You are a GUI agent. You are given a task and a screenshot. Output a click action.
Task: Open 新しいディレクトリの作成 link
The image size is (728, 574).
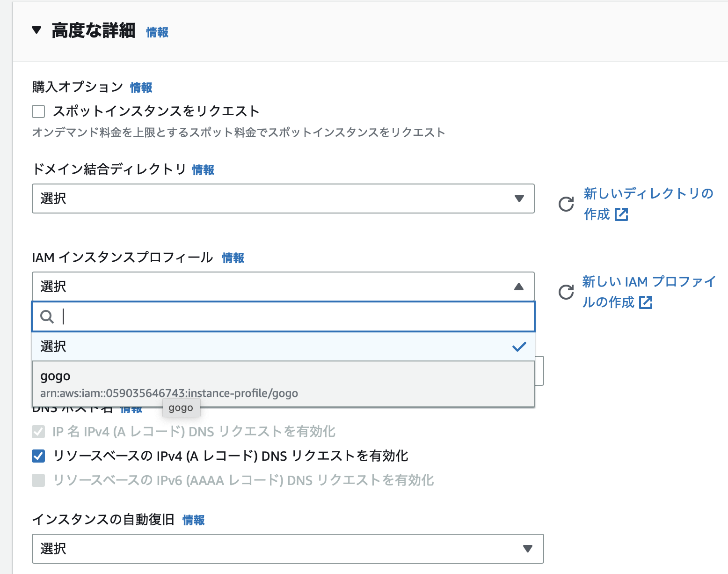pos(648,194)
